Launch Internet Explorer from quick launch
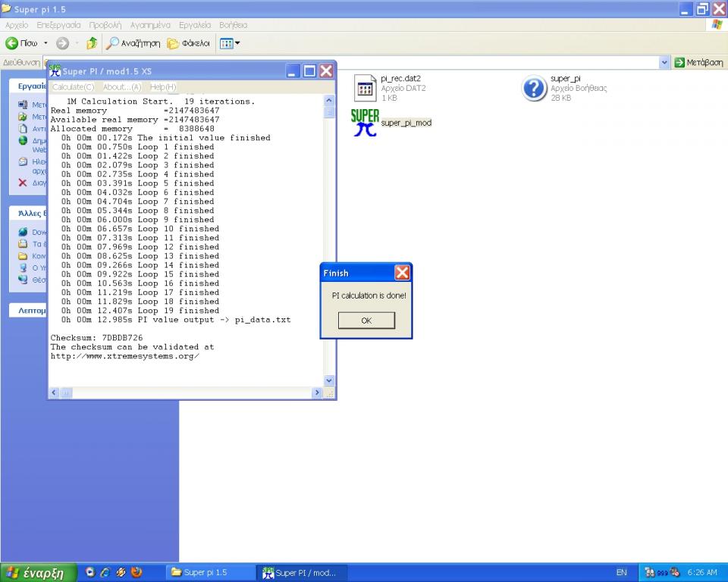 tap(105, 572)
